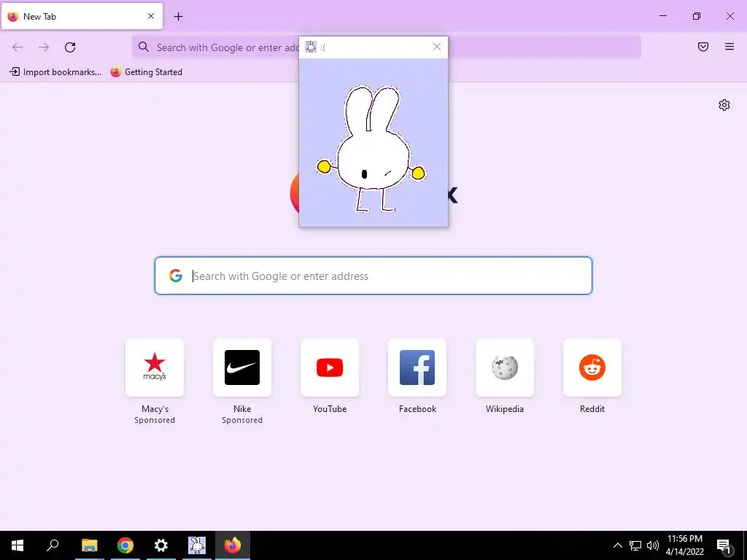This screenshot has width=747, height=560.
Task: Go back with the back arrow
Action: [18, 47]
